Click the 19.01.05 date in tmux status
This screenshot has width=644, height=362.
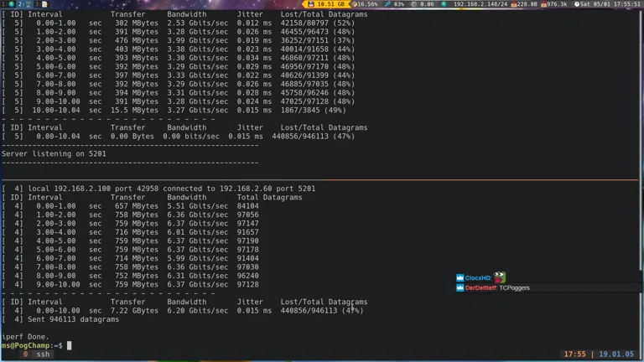click(617, 354)
